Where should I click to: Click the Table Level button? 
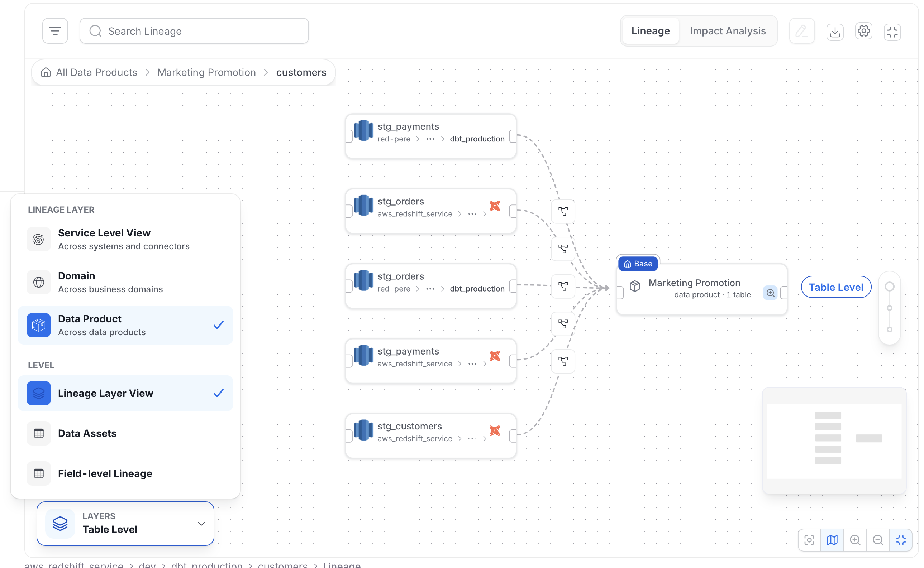coord(836,287)
